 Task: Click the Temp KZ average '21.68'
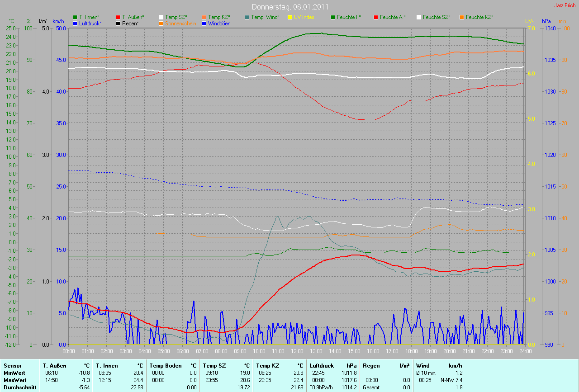(296, 387)
